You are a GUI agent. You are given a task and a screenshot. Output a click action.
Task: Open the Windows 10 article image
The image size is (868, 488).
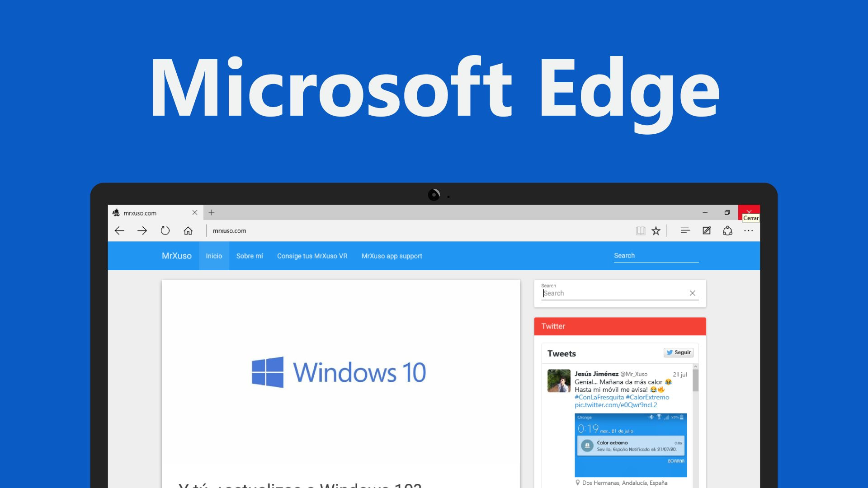coord(340,372)
